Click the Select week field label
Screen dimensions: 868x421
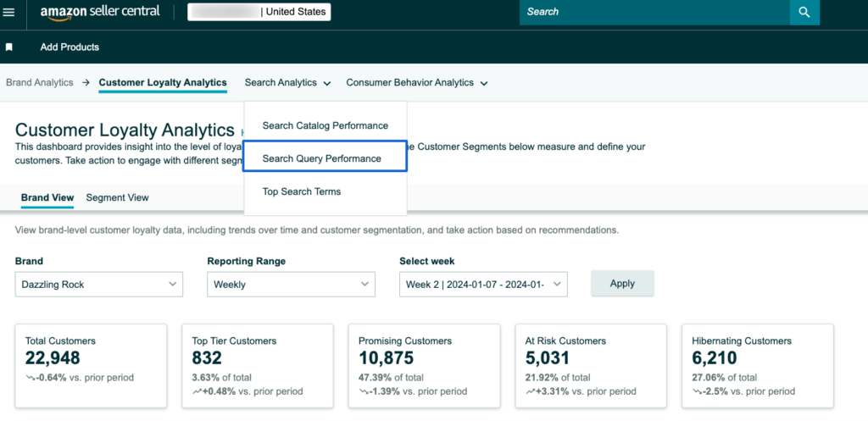click(x=427, y=262)
